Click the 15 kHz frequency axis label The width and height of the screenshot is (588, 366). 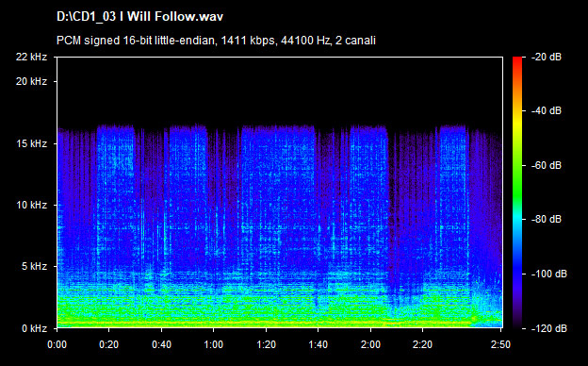coord(31,143)
